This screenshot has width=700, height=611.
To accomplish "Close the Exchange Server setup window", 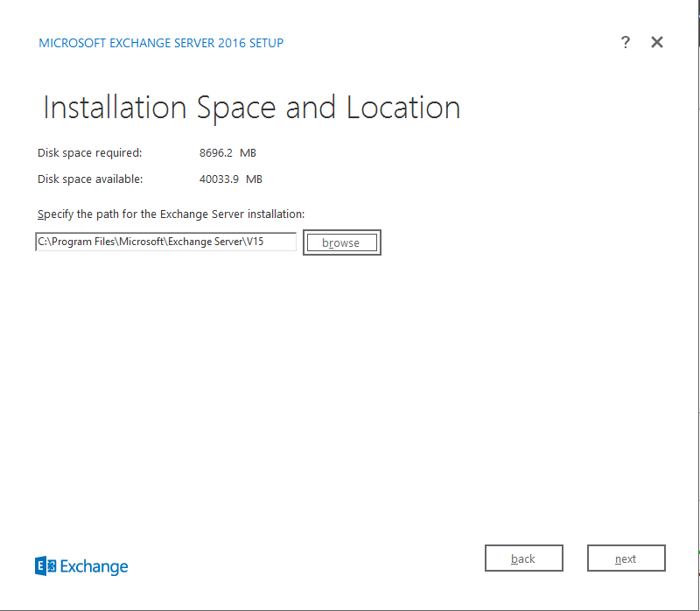I will [657, 42].
